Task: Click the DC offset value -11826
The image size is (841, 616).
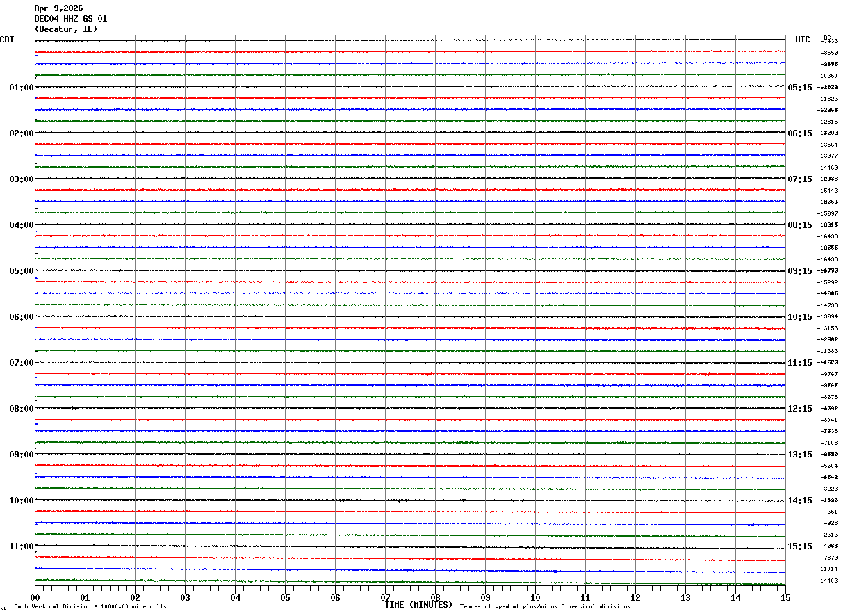Action: [827, 99]
